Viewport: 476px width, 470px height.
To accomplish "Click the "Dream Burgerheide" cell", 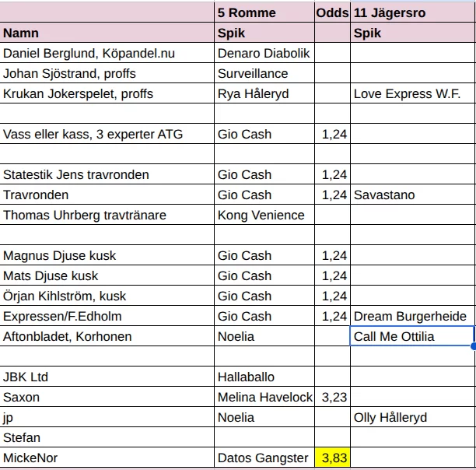I will point(412,317).
